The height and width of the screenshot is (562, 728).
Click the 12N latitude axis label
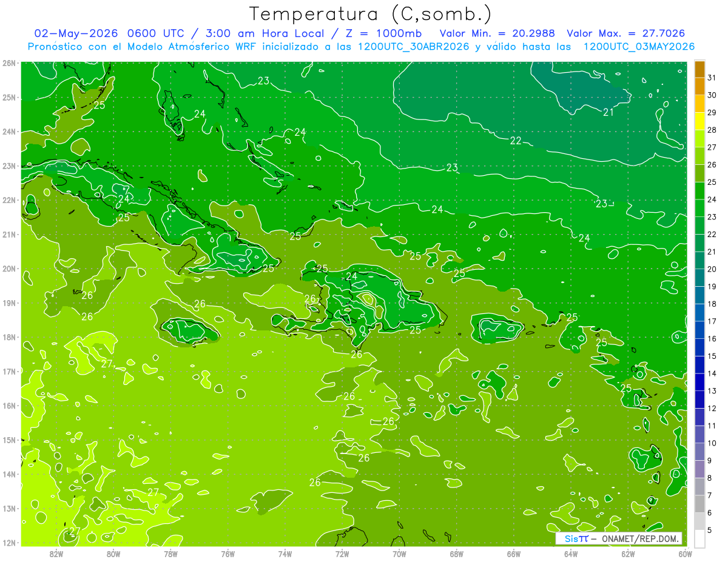tap(9, 543)
